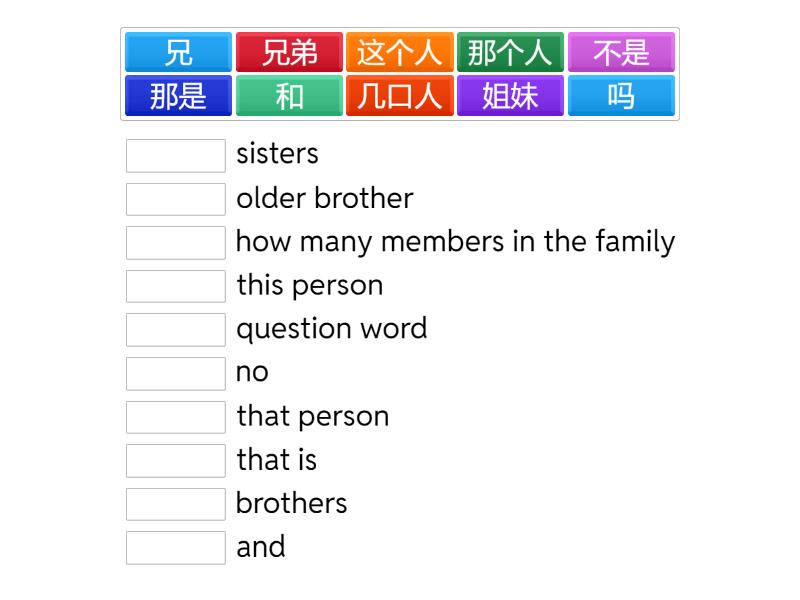Click the light blue 吗 tile

tap(621, 96)
